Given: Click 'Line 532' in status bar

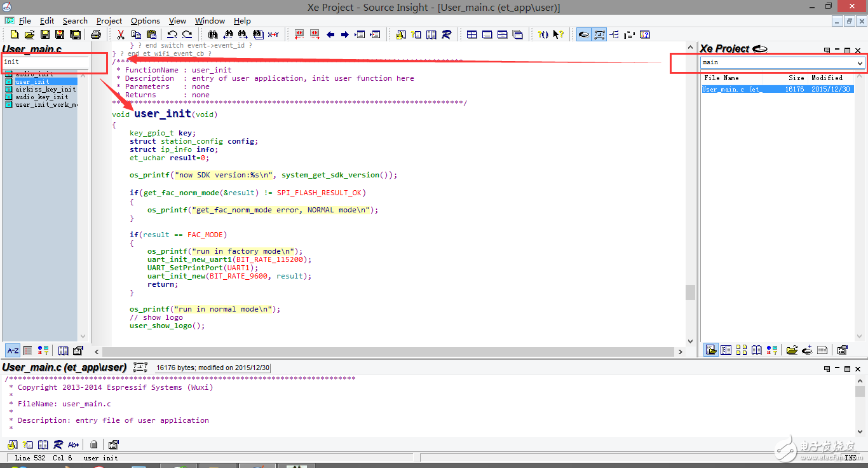Looking at the screenshot, I should (x=30, y=458).
